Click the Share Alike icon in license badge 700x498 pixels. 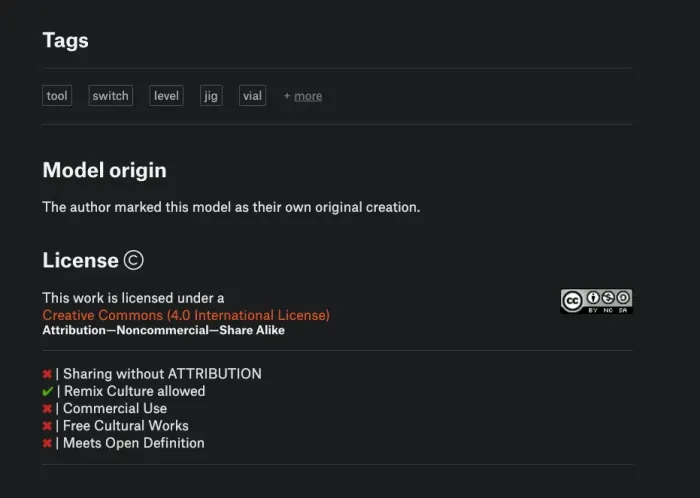623,298
